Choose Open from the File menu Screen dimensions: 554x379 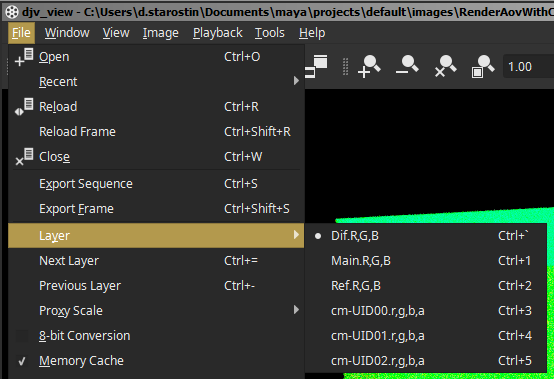156,57
